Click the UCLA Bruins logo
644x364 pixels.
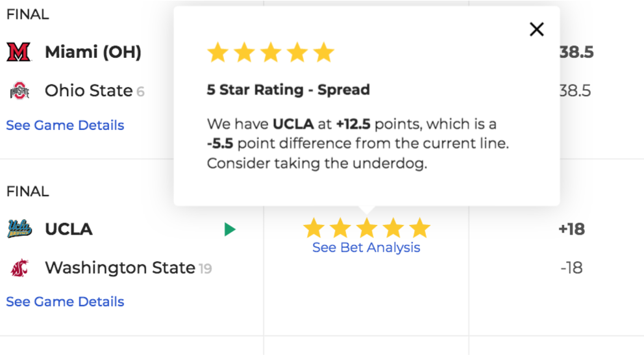(x=19, y=229)
